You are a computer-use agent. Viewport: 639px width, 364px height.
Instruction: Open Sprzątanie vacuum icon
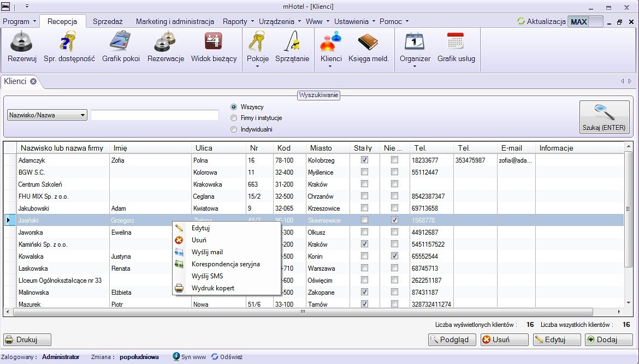click(x=292, y=41)
